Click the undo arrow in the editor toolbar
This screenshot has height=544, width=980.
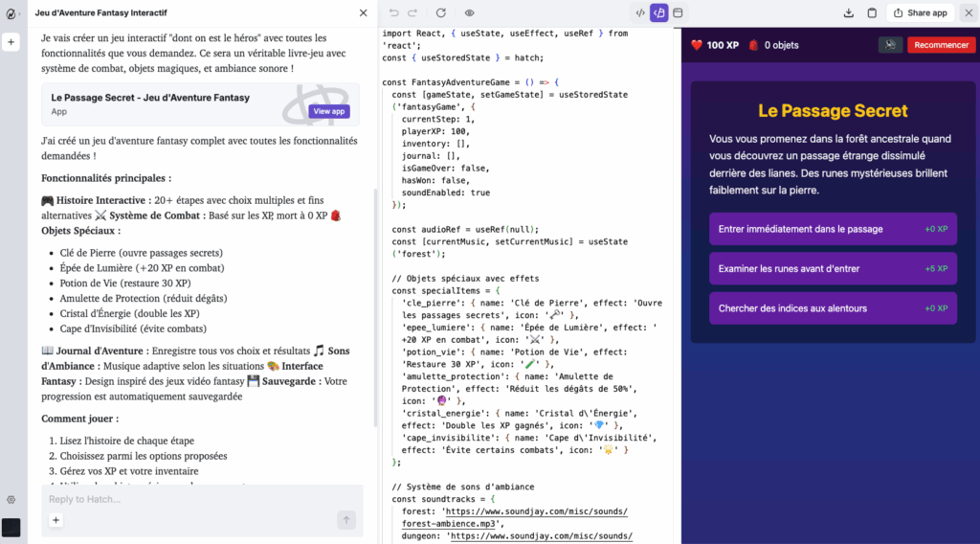pos(393,13)
